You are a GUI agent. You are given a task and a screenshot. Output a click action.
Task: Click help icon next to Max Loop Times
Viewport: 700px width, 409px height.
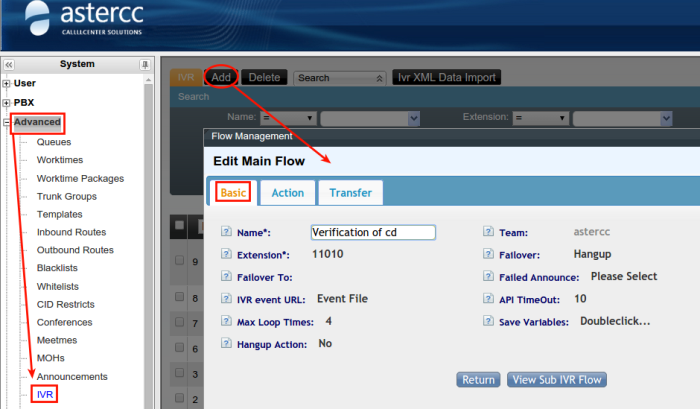tap(227, 322)
